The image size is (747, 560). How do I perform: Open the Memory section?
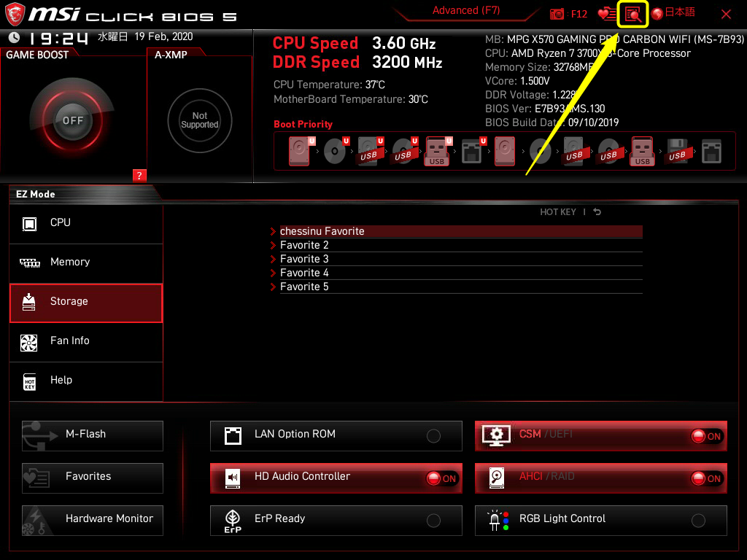(86, 263)
